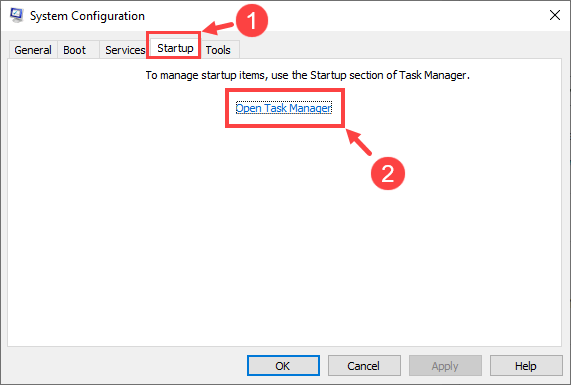Image resolution: width=571 pixels, height=385 pixels.
Task: Click the 'To manage startup items' instruction text
Action: coord(307,75)
